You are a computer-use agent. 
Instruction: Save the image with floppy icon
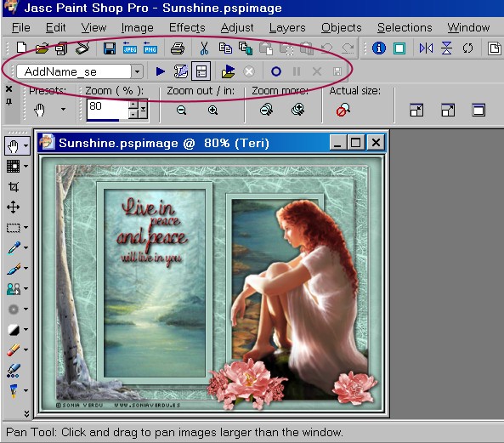pos(110,48)
